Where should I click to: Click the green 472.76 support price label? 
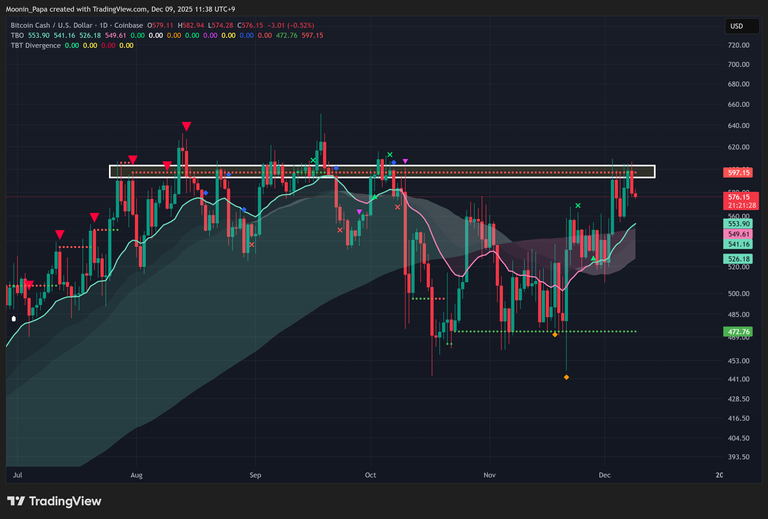click(x=739, y=331)
